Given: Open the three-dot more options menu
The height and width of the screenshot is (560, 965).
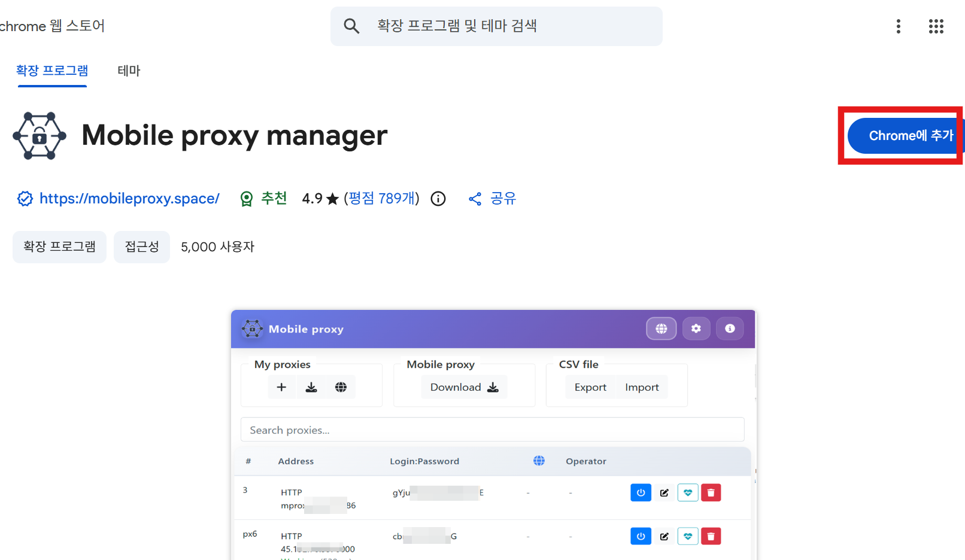Looking at the screenshot, I should (x=898, y=26).
